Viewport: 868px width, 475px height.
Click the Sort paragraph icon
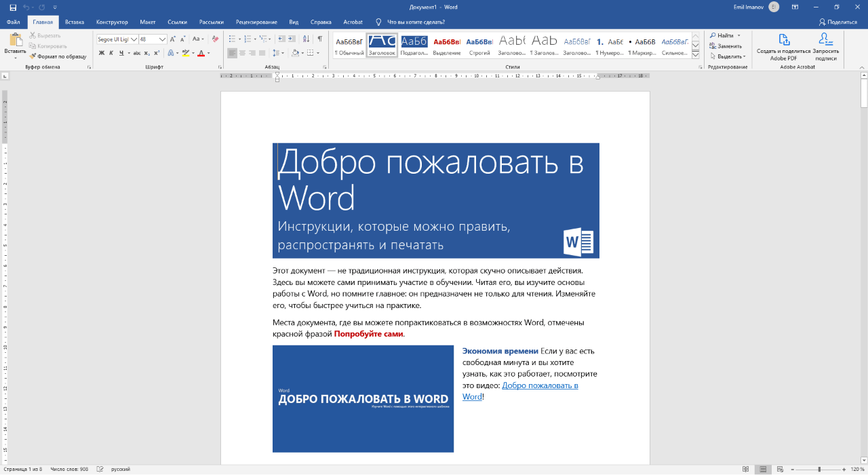(x=306, y=39)
